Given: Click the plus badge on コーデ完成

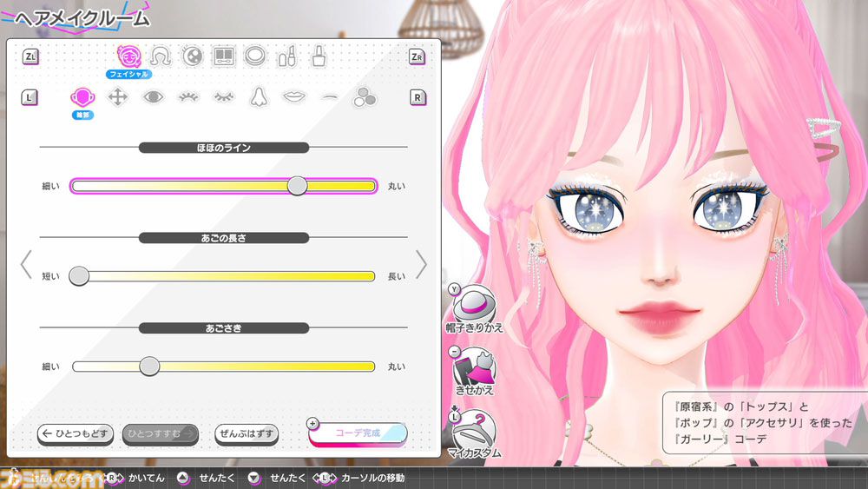Looking at the screenshot, I should (312, 424).
